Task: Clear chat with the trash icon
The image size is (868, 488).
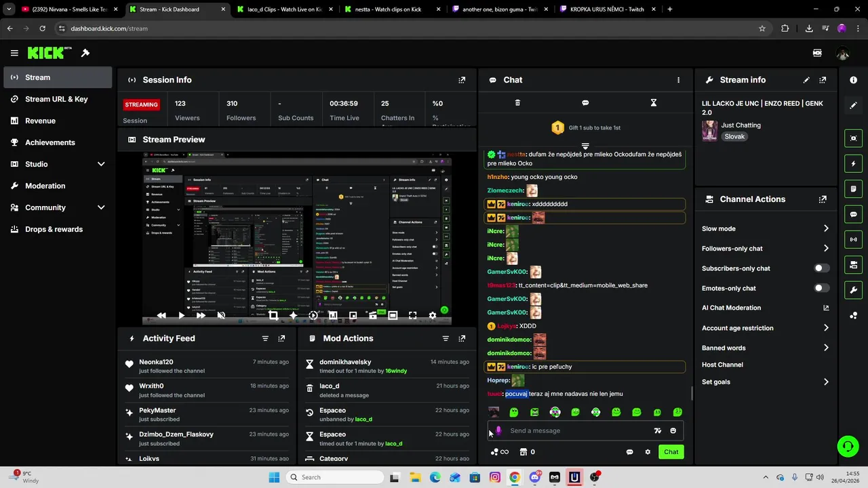Action: [x=517, y=103]
